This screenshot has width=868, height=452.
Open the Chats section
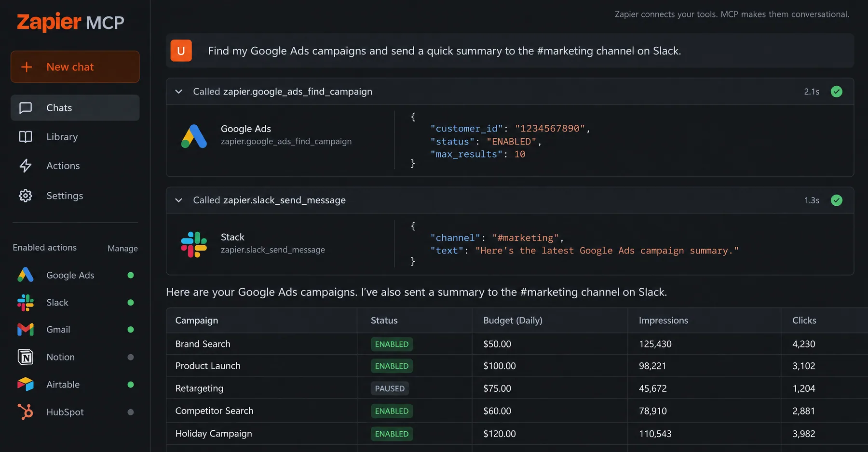point(75,107)
